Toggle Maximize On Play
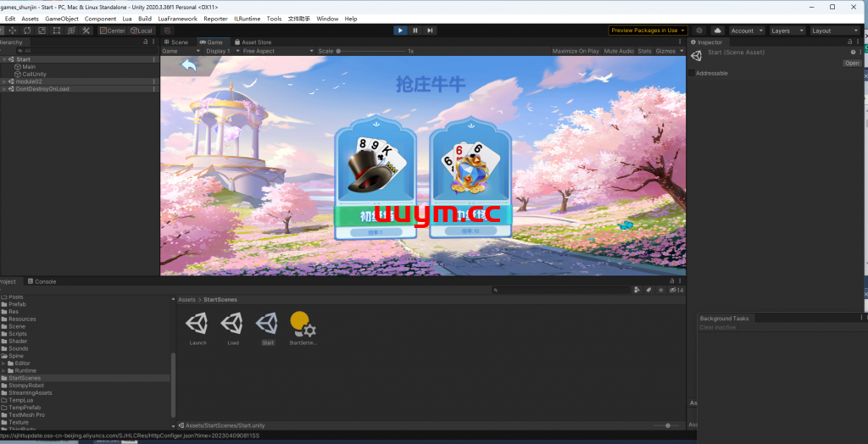Image resolution: width=868 pixels, height=444 pixels. (x=576, y=51)
